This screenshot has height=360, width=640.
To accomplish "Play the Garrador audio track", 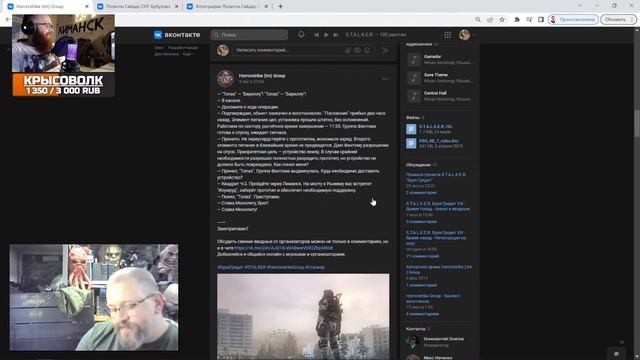I will (x=414, y=60).
